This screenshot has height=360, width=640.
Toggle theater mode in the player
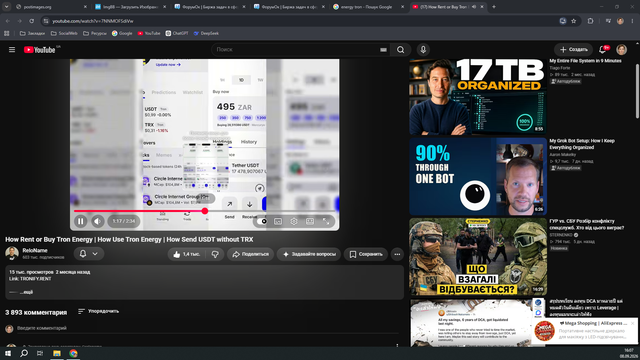(x=310, y=221)
